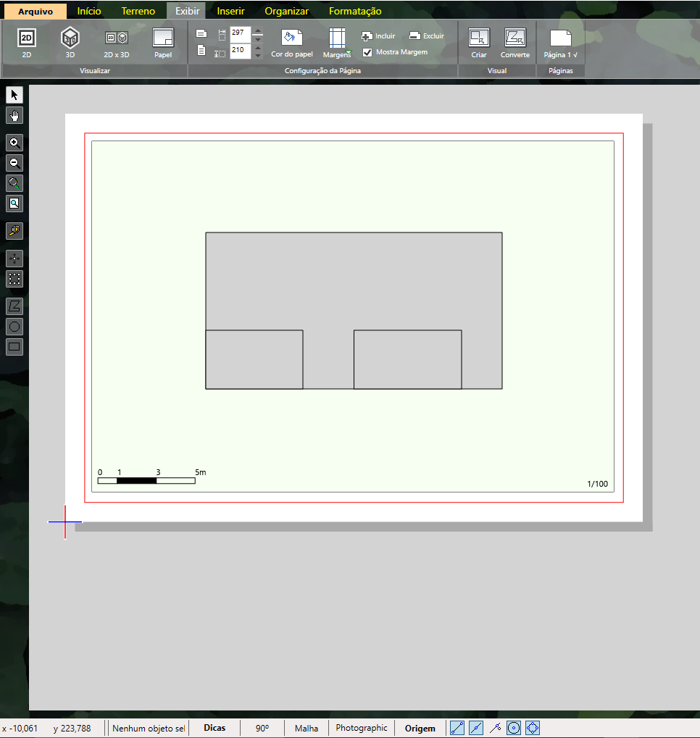Screen dimensions: 700x738
Task: Click the Incluir page button
Action: (x=378, y=35)
